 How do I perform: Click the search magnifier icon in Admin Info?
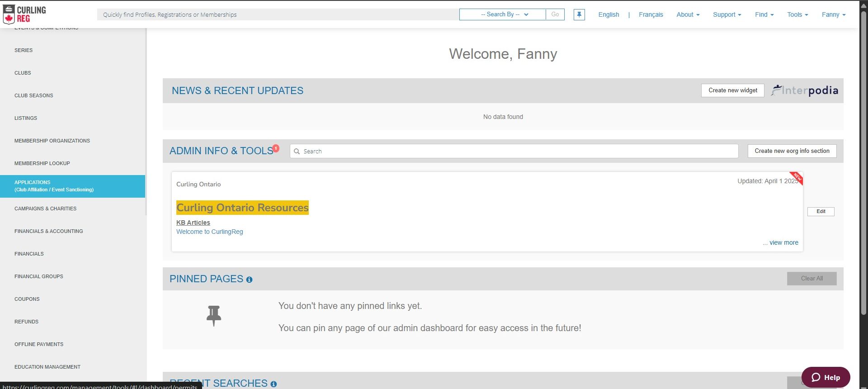click(297, 152)
